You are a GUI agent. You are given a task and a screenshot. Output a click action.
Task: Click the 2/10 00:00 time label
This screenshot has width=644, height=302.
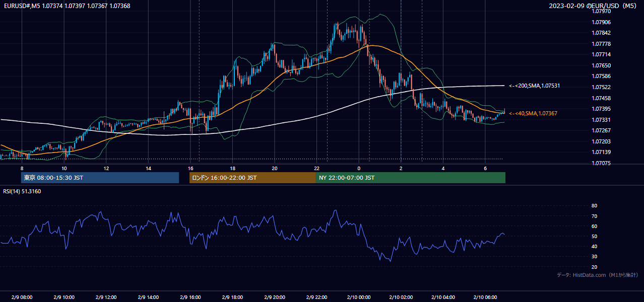pos(358,297)
